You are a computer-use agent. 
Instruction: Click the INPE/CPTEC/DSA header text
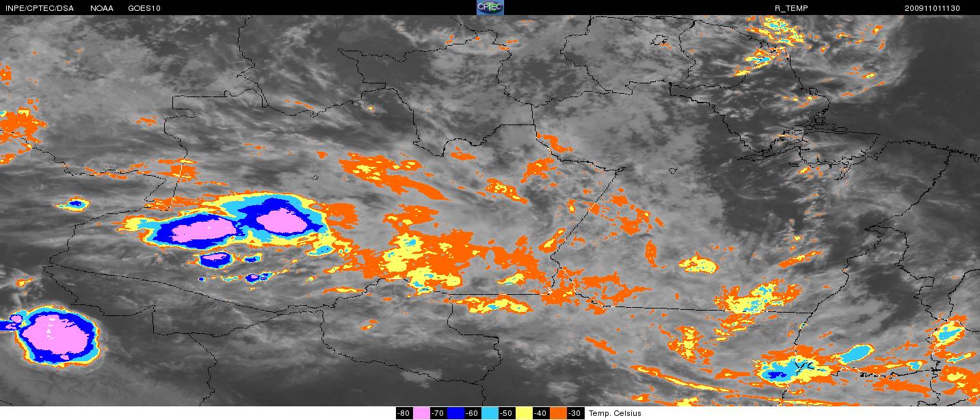coord(39,8)
